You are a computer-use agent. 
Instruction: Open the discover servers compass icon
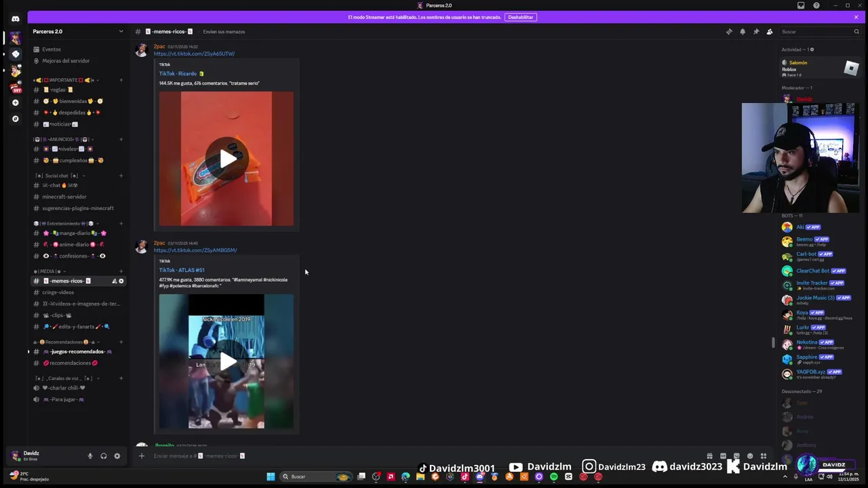click(x=15, y=119)
